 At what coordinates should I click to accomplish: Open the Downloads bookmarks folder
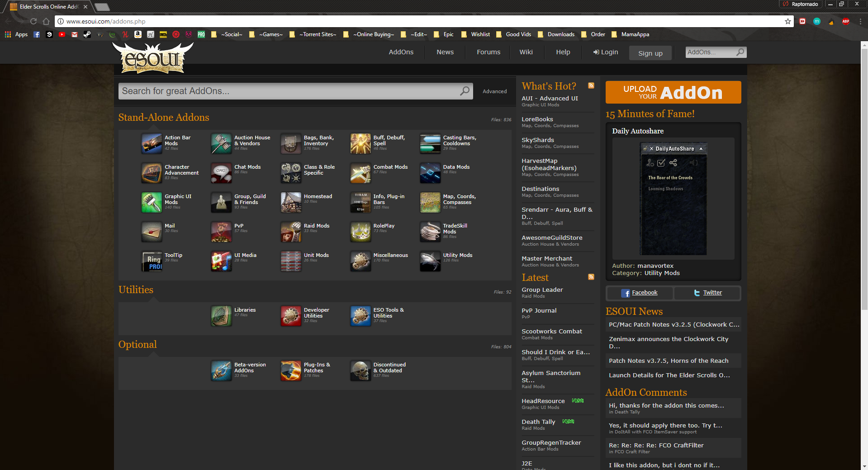556,34
